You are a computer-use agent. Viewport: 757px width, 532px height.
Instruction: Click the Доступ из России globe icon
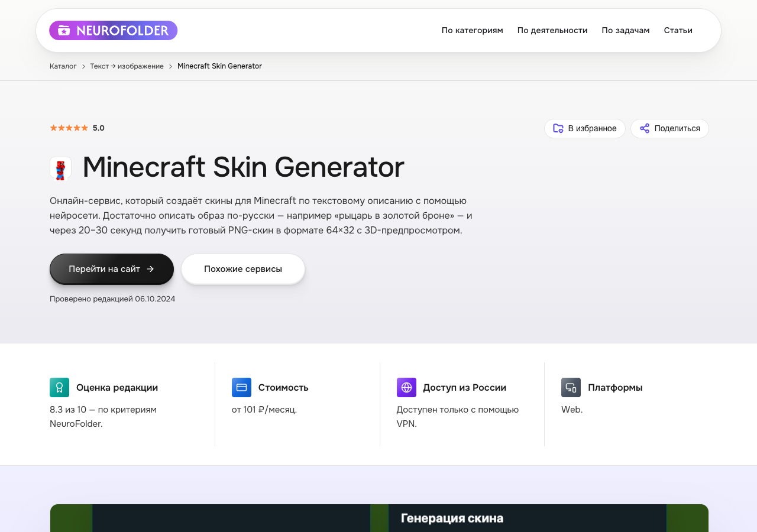pyautogui.click(x=406, y=387)
